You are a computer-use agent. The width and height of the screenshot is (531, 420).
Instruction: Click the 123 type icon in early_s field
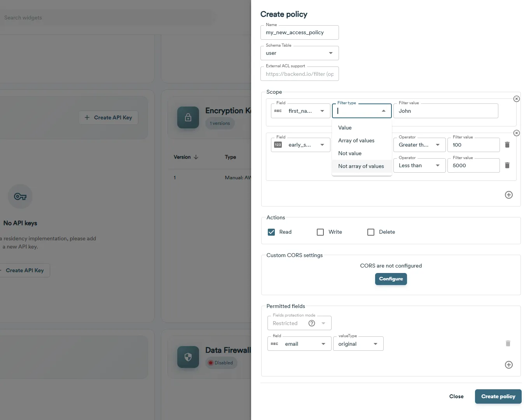coord(278,145)
